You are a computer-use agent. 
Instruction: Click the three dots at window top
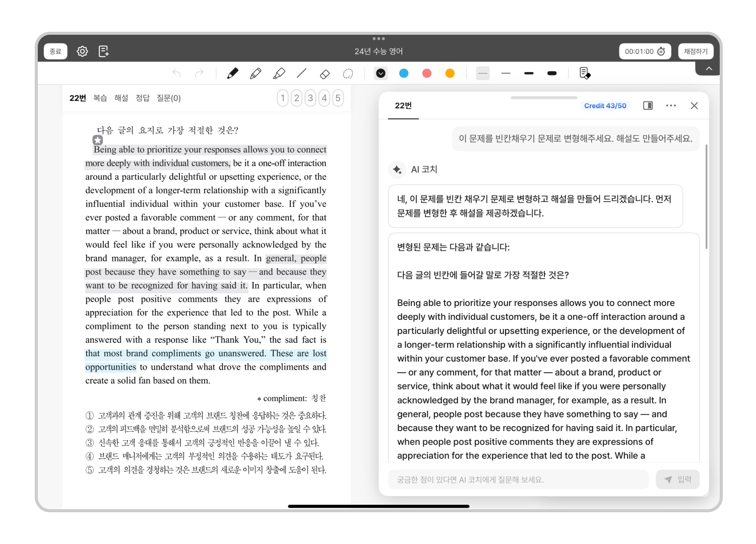pyautogui.click(x=379, y=38)
